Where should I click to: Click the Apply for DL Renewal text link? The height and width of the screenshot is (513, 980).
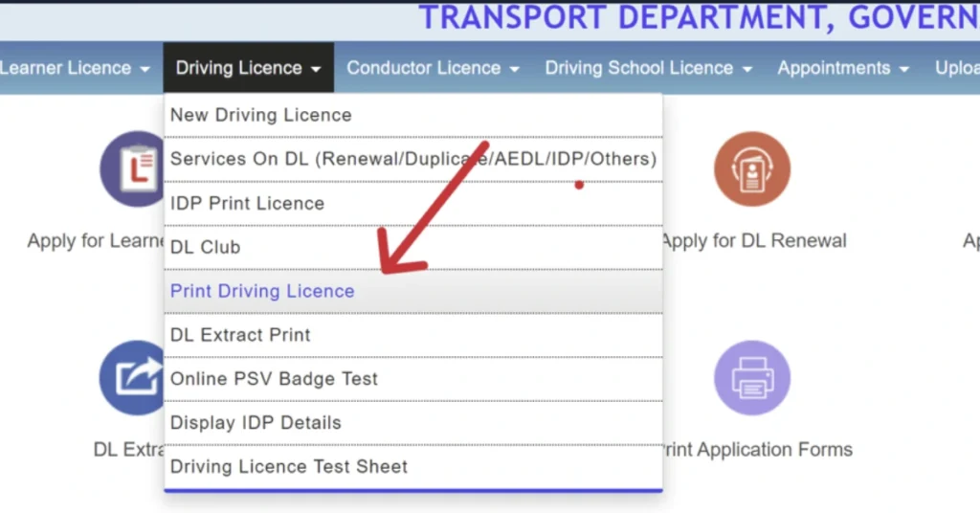pyautogui.click(x=754, y=241)
